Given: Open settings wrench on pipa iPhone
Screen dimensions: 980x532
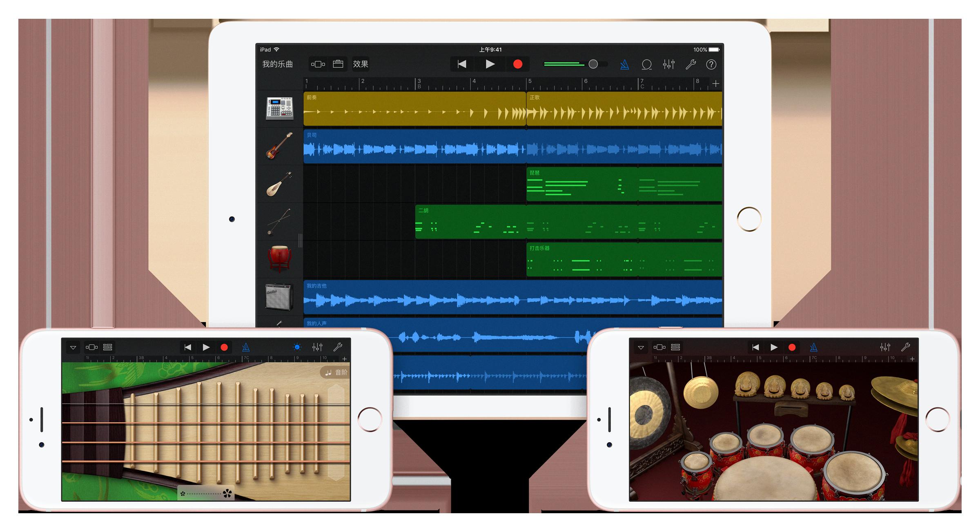Looking at the screenshot, I should (x=338, y=347).
